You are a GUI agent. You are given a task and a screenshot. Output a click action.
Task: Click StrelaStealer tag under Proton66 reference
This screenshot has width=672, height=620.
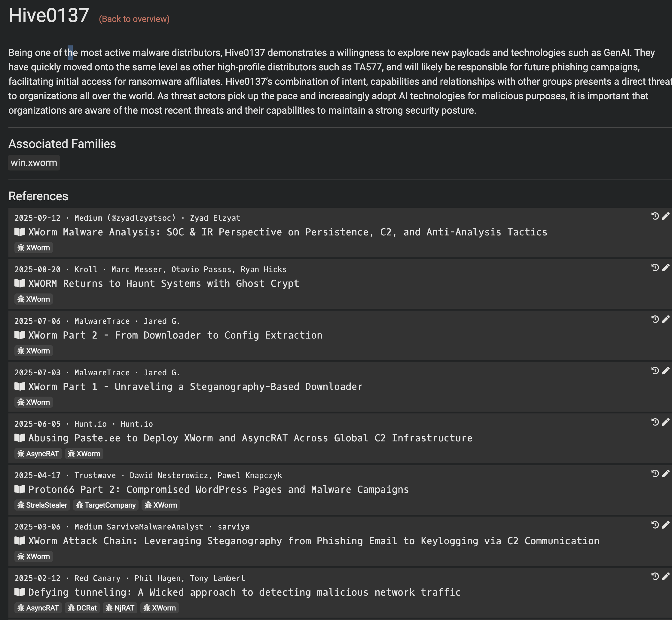click(x=42, y=505)
